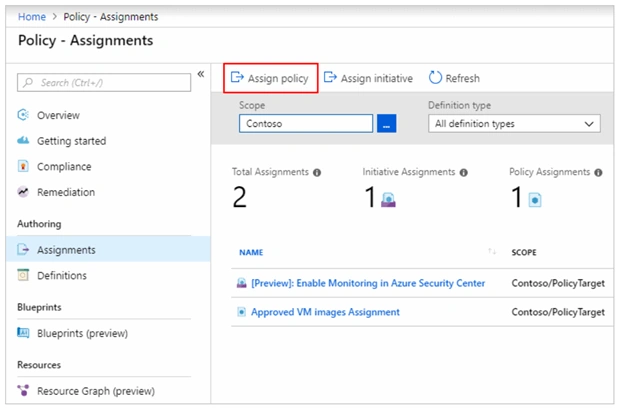Click the initiative icon next to count
This screenshot has width=624, height=412.
[388, 200]
